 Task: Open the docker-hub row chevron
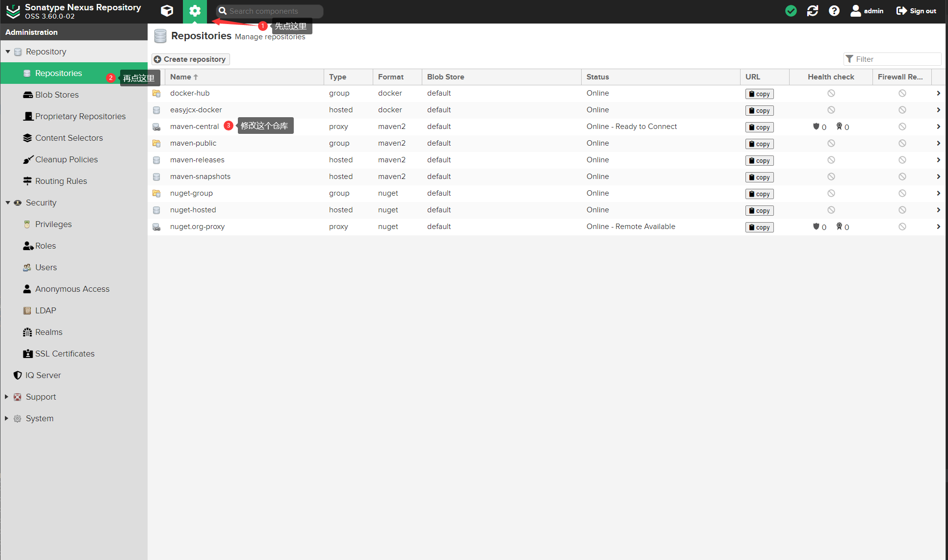938,93
